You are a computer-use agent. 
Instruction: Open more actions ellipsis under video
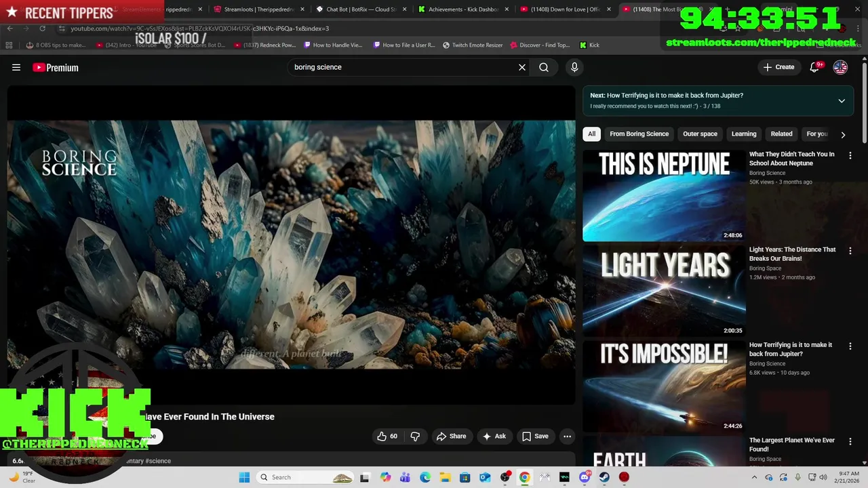tap(568, 436)
